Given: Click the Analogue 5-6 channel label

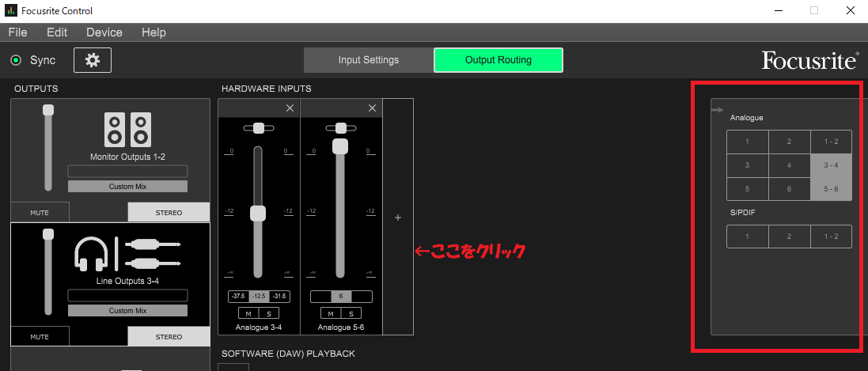Looking at the screenshot, I should pos(341,327).
